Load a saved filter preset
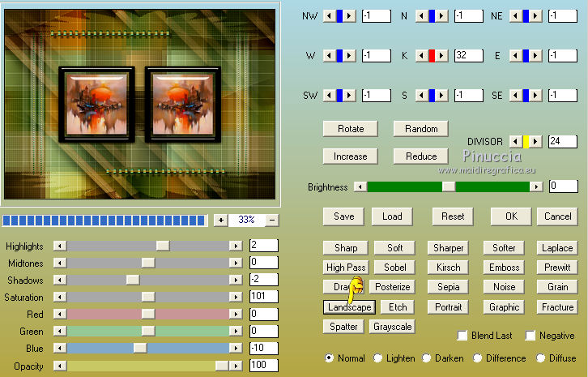588x377 pixels. [392, 216]
